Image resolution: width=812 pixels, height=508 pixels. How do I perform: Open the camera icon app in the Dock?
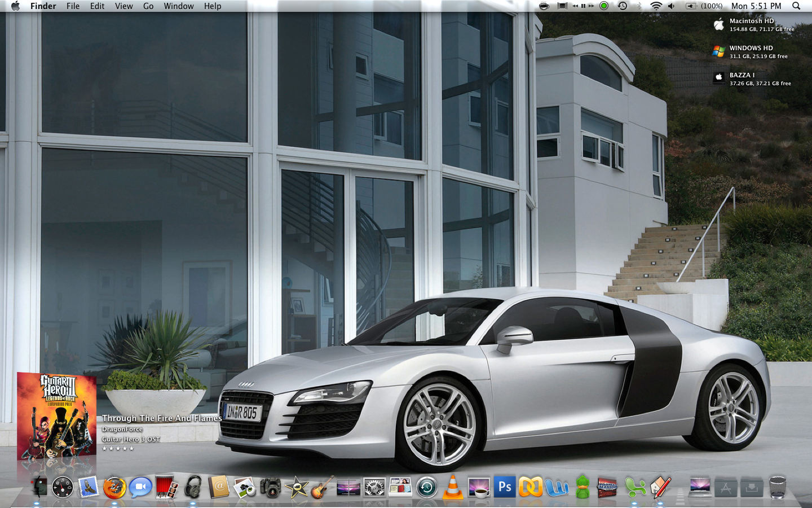pos(271,487)
